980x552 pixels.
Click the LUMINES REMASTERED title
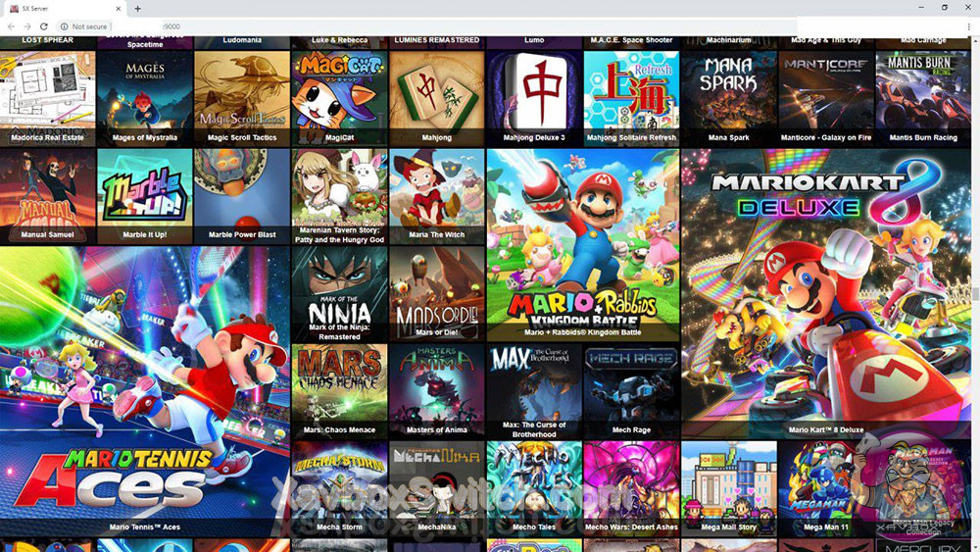[x=437, y=40]
